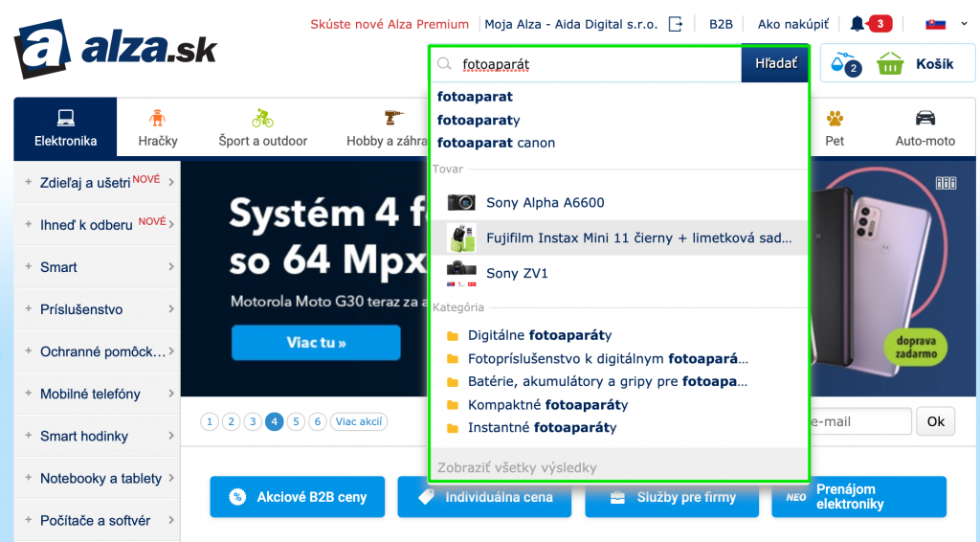980x542 pixels.
Task: Open the Hobby a záhrada tab
Action: coord(387,127)
